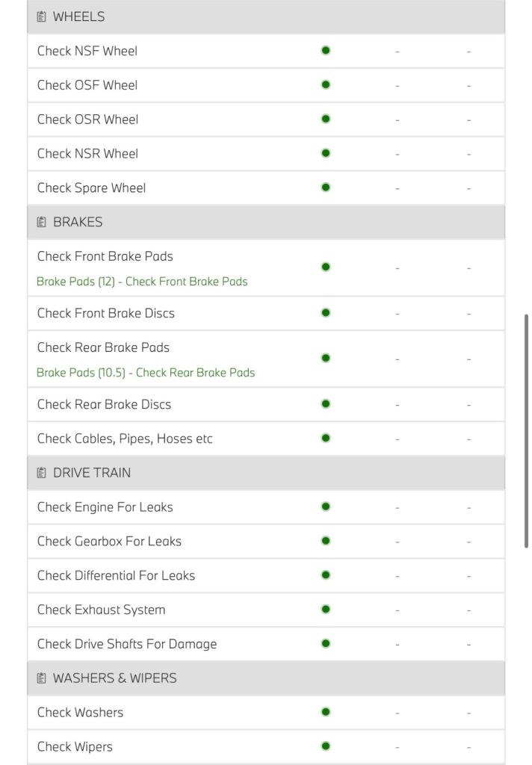Click green status dot for Check Exhaust System

(326, 609)
